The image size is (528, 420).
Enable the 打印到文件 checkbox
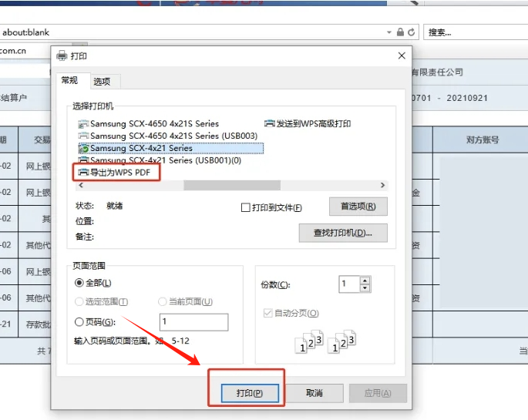pos(246,208)
